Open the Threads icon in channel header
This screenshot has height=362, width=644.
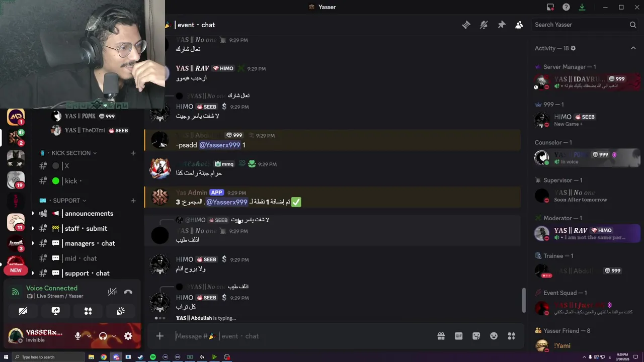tap(466, 25)
